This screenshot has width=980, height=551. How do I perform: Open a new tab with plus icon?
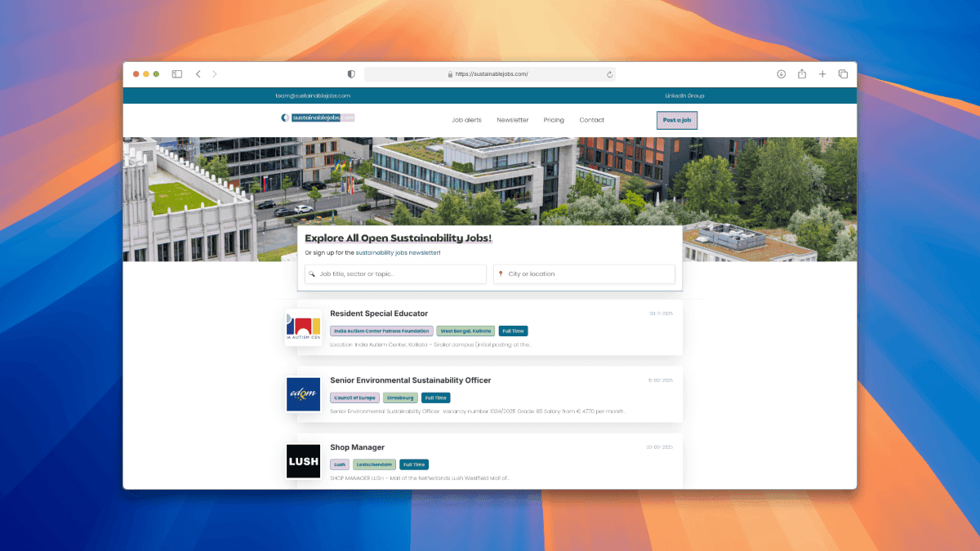(822, 74)
